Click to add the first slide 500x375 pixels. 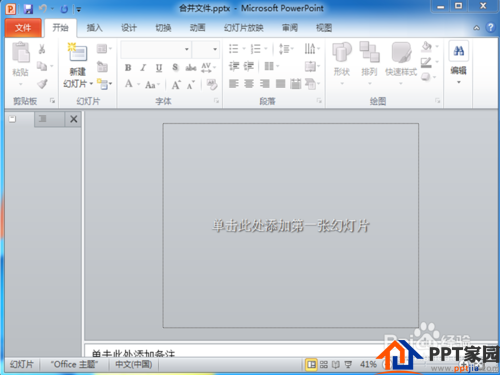[x=291, y=226]
